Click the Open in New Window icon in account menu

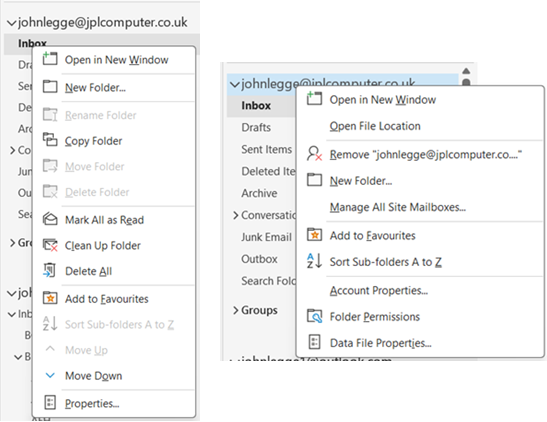pyautogui.click(x=314, y=99)
